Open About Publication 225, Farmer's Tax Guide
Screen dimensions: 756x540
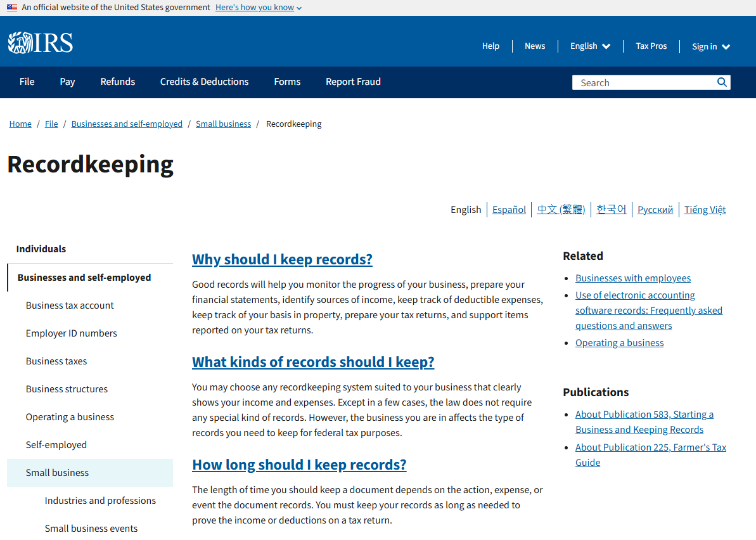(x=650, y=447)
